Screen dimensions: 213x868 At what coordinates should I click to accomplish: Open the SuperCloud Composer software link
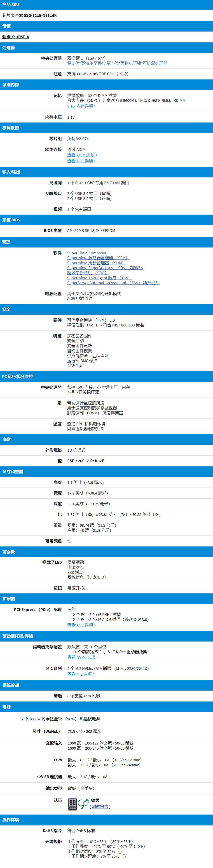87,253
